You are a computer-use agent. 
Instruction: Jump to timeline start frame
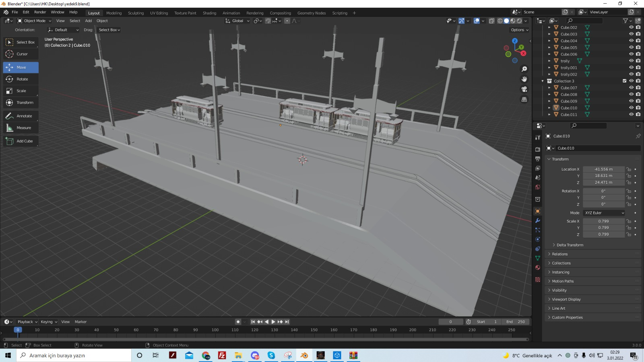click(x=253, y=322)
